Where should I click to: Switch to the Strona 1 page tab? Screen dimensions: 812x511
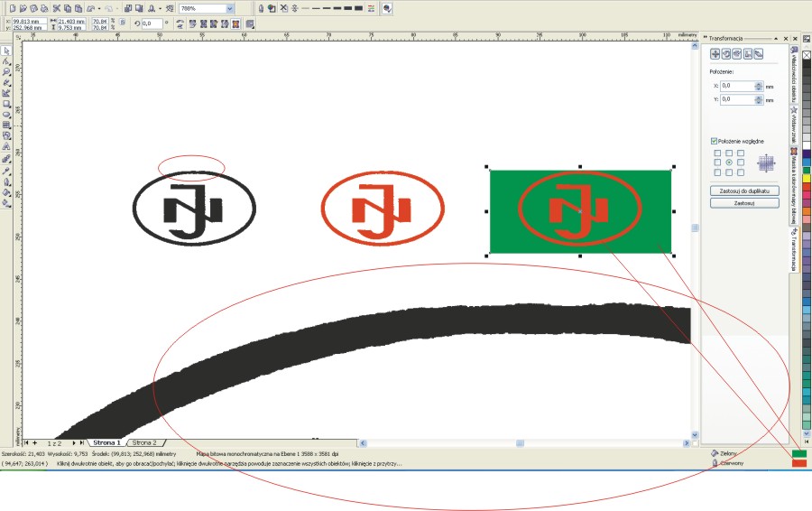point(106,443)
